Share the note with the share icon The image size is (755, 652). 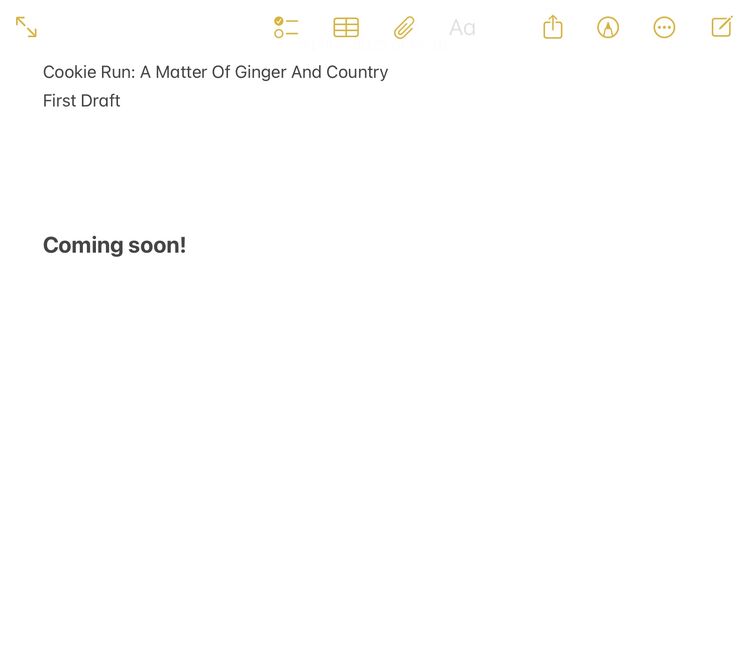point(553,27)
